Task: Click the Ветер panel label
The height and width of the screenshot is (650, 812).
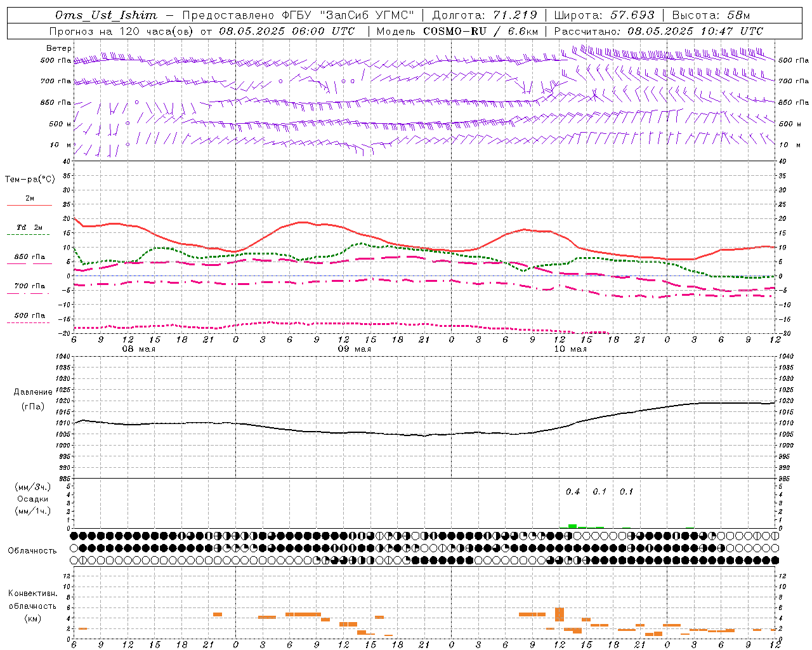Action: click(59, 48)
